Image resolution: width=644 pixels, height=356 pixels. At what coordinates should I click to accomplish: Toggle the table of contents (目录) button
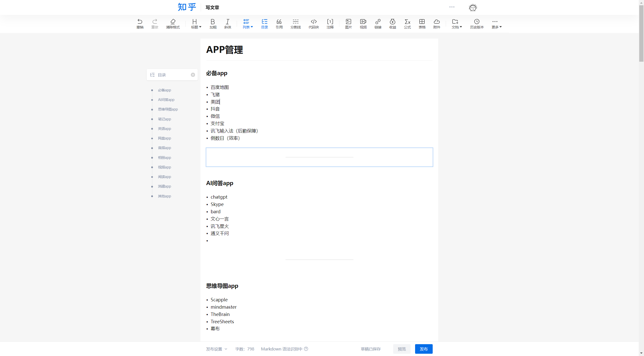(264, 24)
